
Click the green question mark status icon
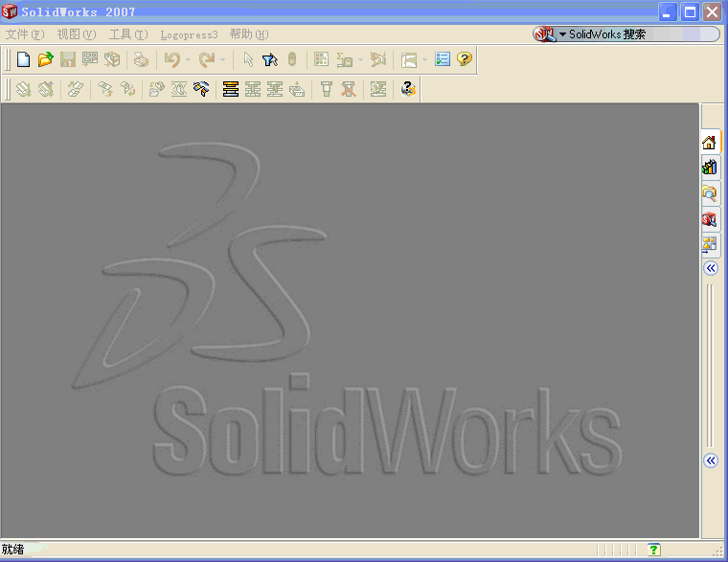point(653,550)
